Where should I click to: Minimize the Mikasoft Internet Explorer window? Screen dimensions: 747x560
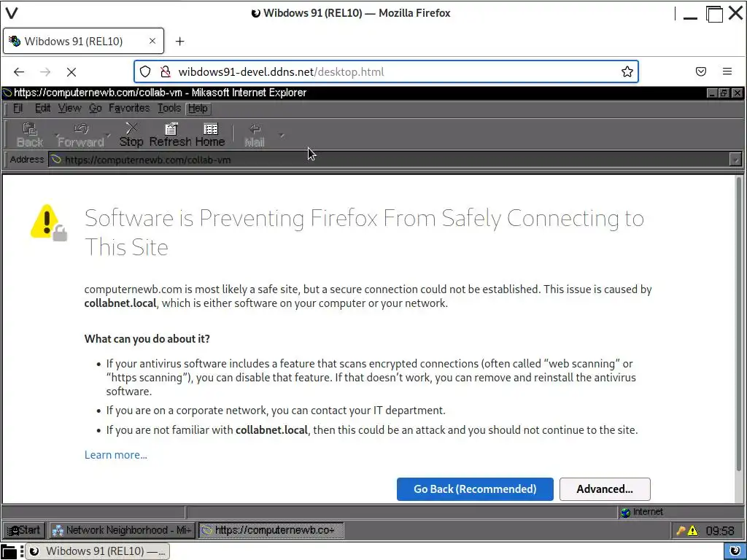point(712,93)
